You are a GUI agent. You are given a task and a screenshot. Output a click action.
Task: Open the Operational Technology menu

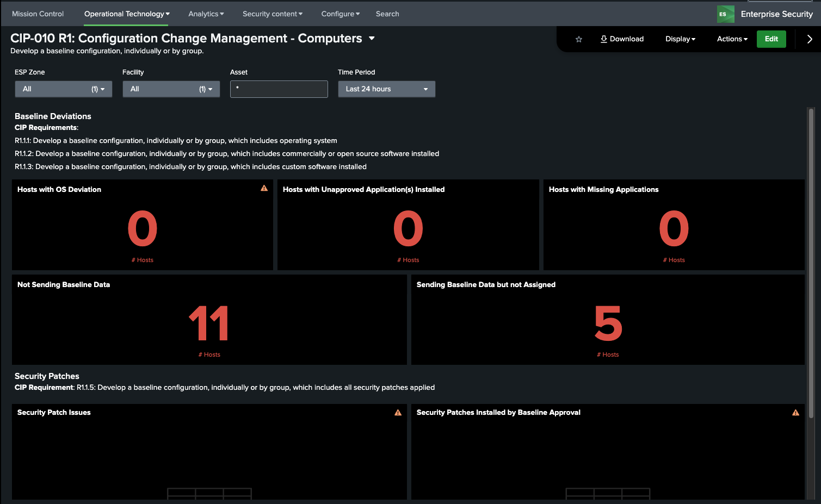(127, 14)
